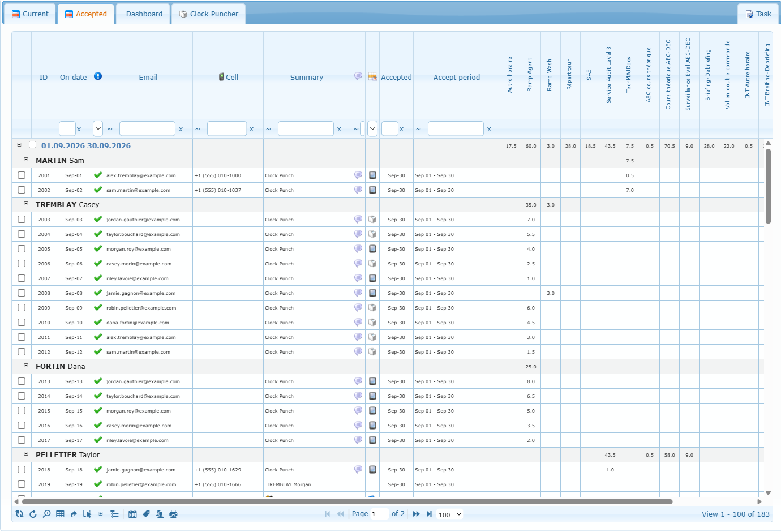Click the tree hierarchy icon in bottom toolbar
Viewport: 781px width, 532px height.
point(114,514)
